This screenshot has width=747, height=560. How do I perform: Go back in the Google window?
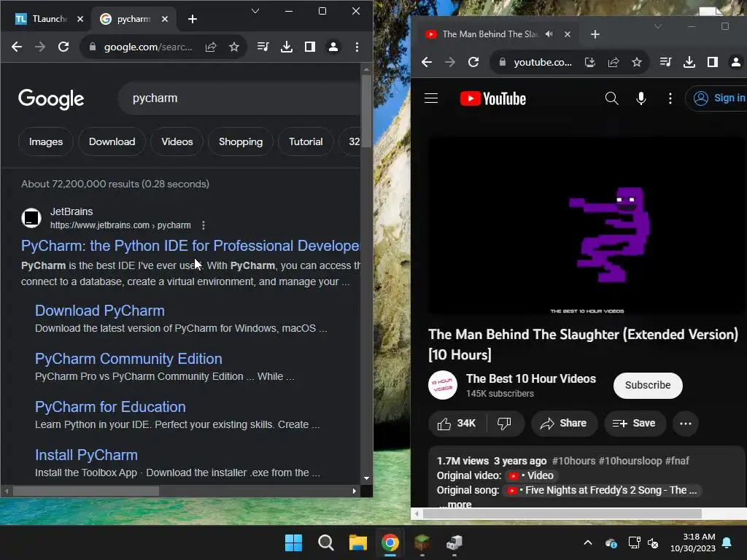(x=17, y=47)
